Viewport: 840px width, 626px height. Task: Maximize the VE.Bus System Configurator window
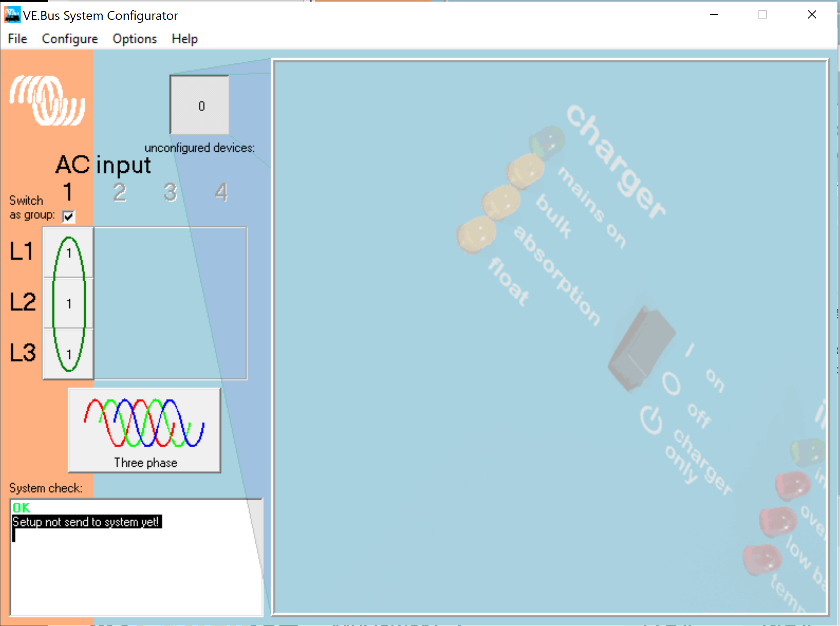coord(762,15)
